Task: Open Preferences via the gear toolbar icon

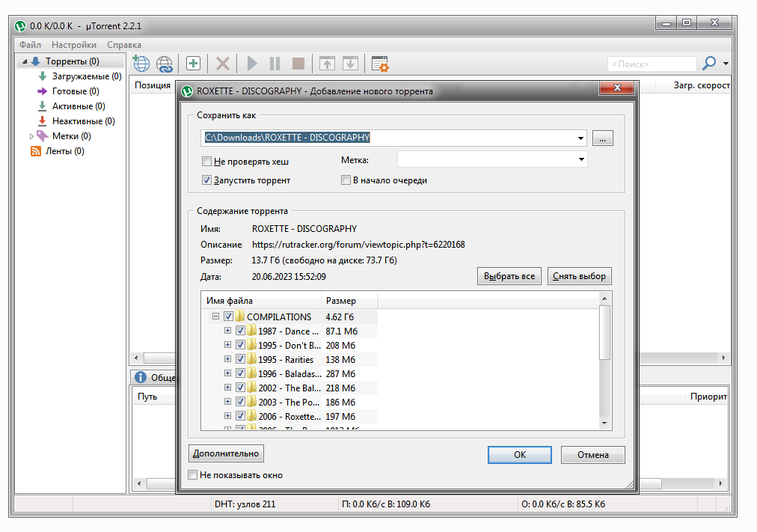Action: (380, 64)
